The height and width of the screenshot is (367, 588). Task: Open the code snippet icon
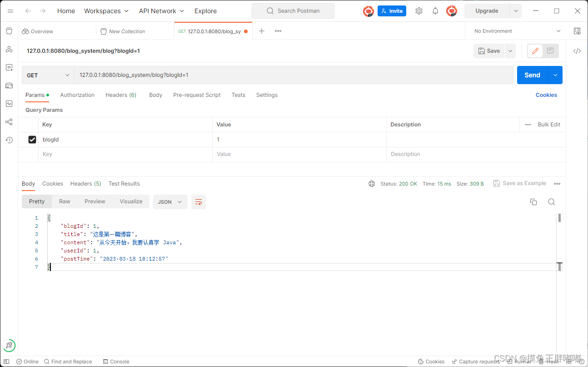coord(577,51)
